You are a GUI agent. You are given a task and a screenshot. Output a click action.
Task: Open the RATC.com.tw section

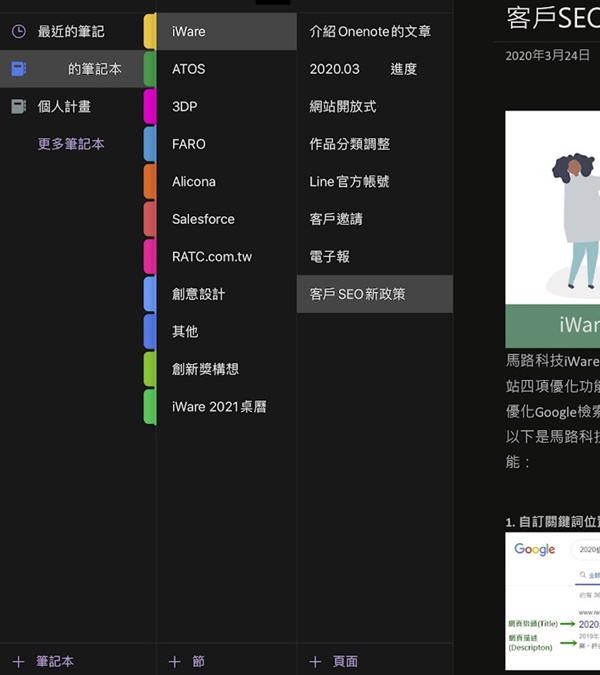coord(226,257)
